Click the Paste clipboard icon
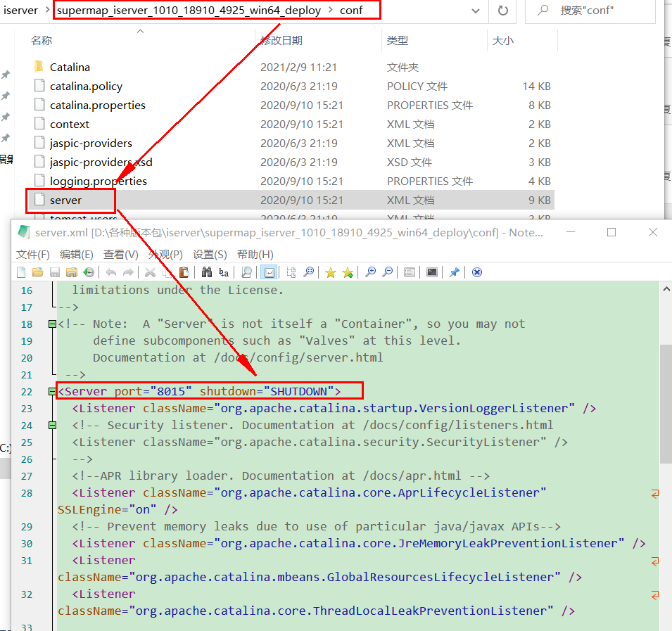The height and width of the screenshot is (631, 672). (x=184, y=272)
